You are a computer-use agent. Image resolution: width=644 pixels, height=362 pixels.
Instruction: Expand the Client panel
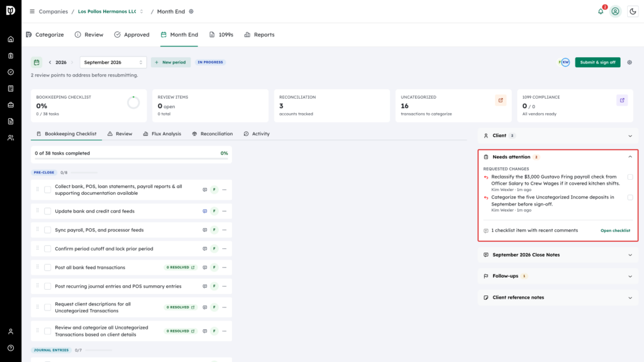[x=558, y=136]
